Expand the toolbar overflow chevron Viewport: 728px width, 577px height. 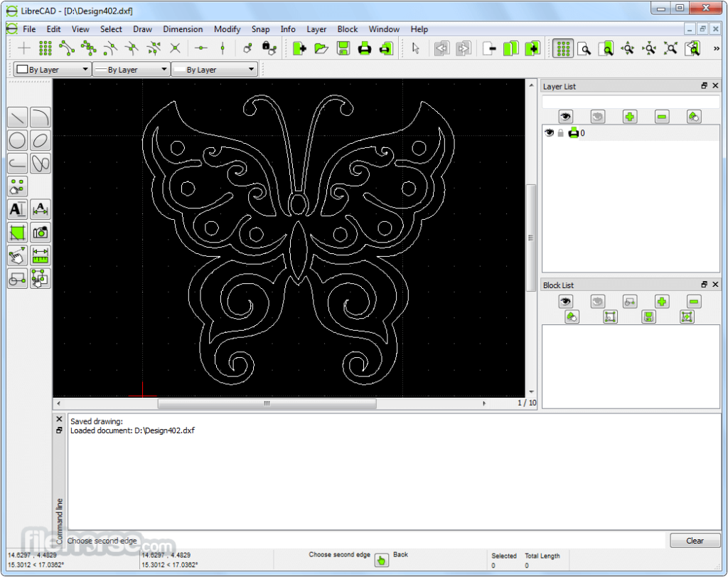coord(717,48)
